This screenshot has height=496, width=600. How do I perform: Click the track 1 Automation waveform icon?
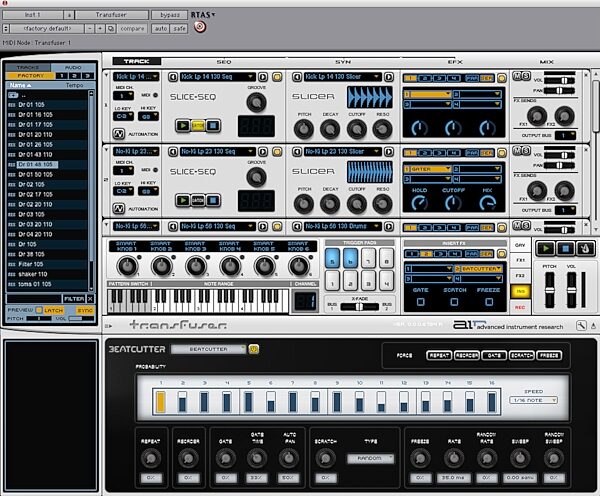[x=119, y=134]
